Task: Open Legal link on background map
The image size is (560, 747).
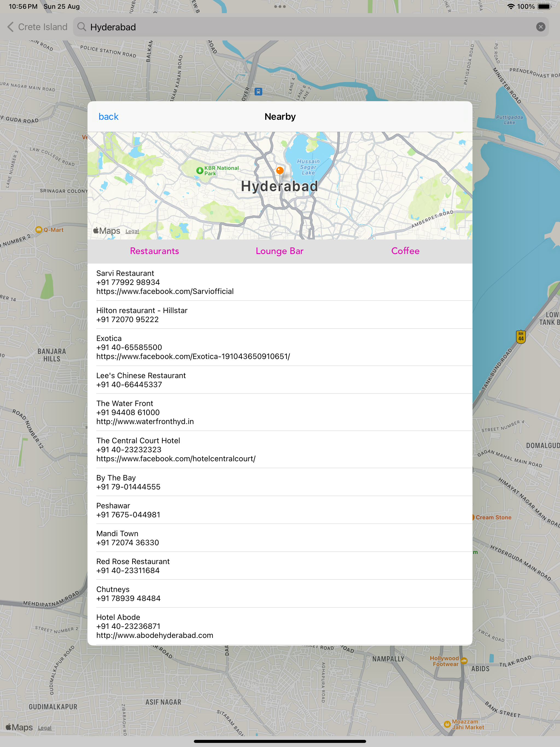Action: click(45, 728)
